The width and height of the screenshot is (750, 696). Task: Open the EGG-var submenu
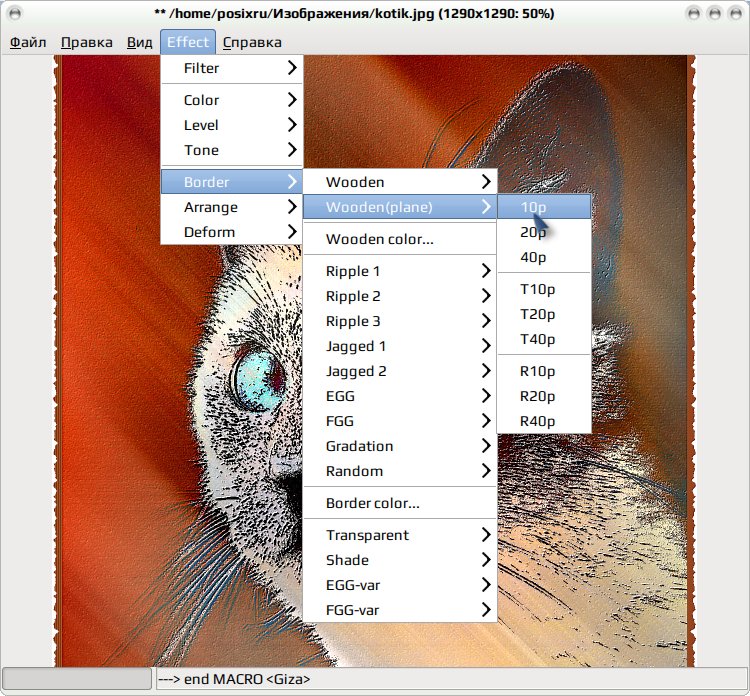(x=400, y=585)
